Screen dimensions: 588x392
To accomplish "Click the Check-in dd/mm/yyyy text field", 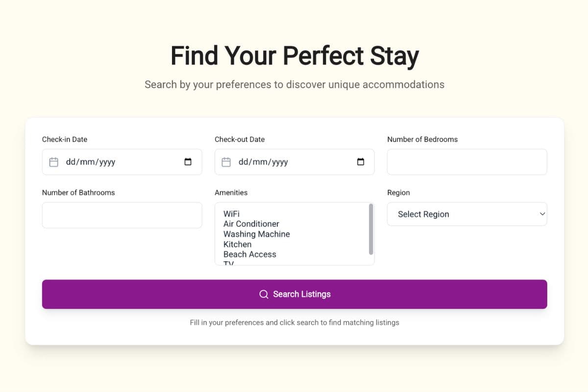I will (91, 162).
